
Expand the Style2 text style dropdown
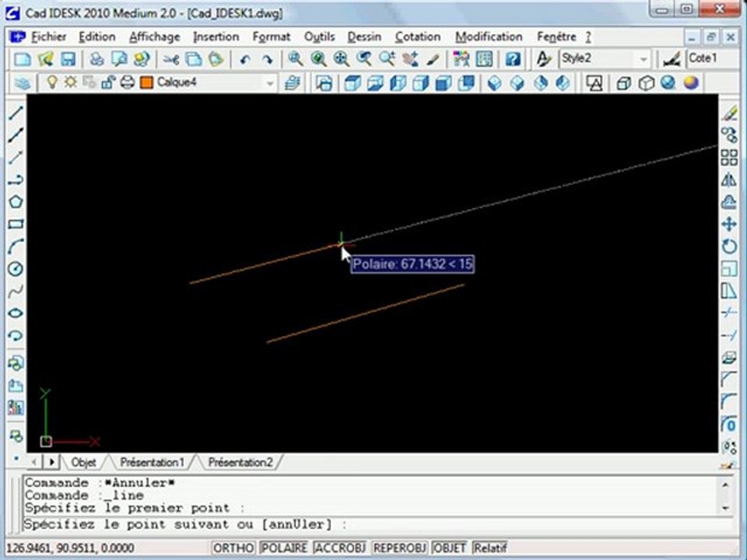(644, 60)
